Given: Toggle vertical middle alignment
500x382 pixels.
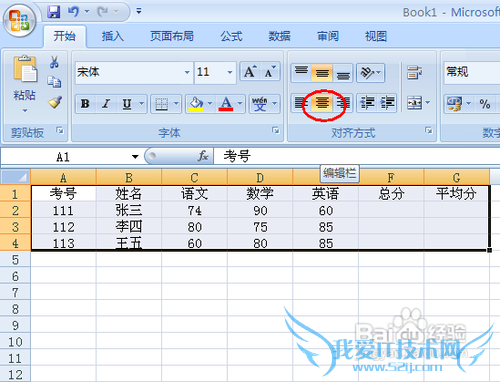Looking at the screenshot, I should pyautogui.click(x=322, y=72).
